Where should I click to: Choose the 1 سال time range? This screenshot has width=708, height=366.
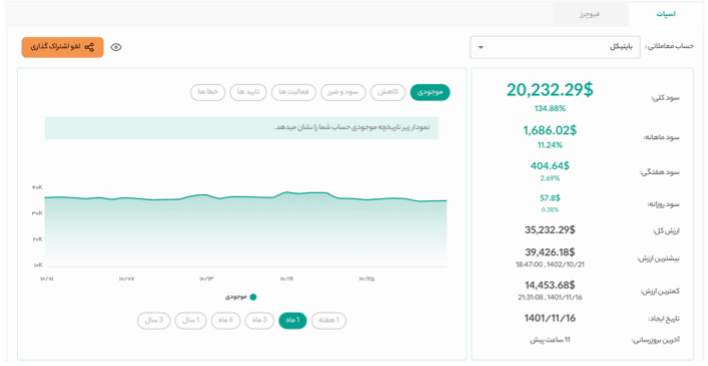190,320
